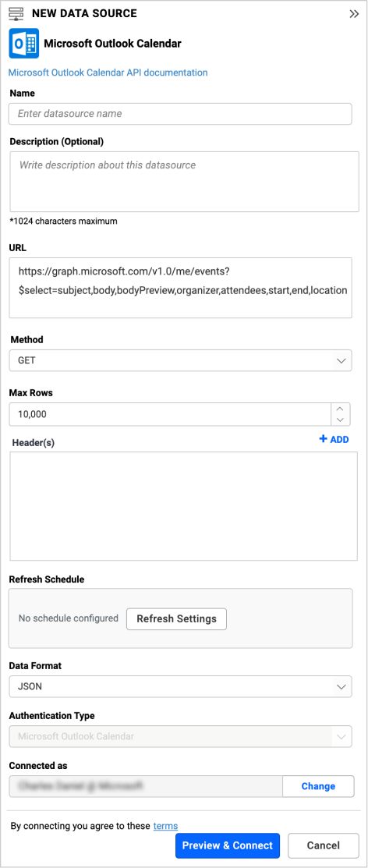
Task: Click the Refresh Settings button
Action: (176, 618)
